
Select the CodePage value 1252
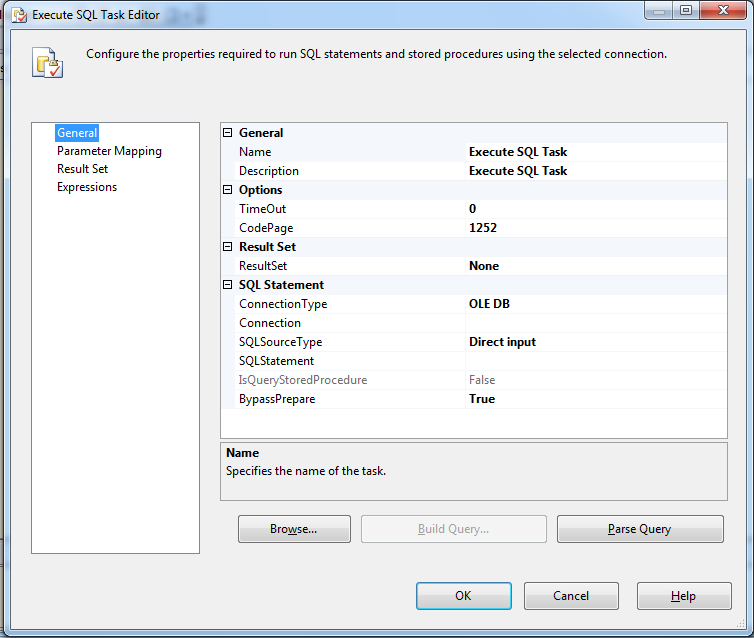[596, 228]
